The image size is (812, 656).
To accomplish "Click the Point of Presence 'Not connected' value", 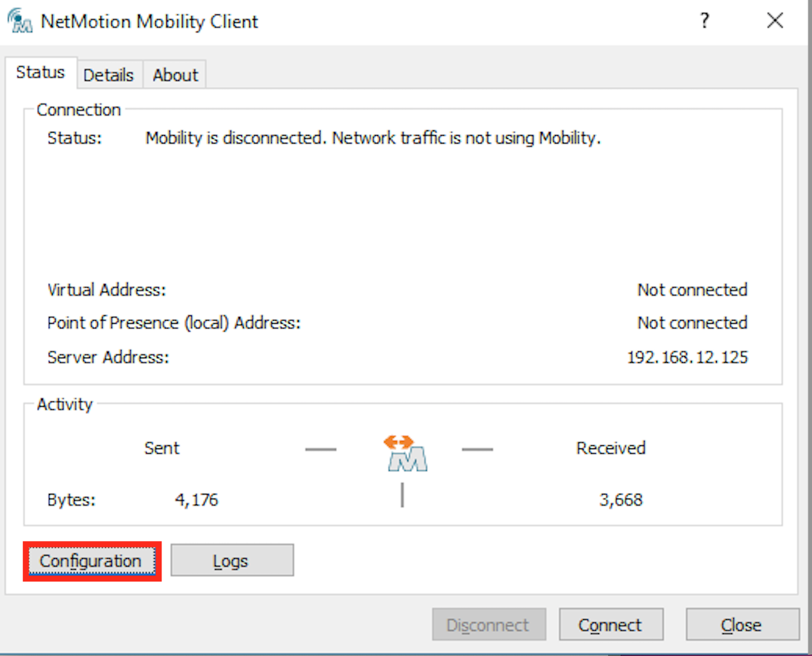I will [692, 323].
